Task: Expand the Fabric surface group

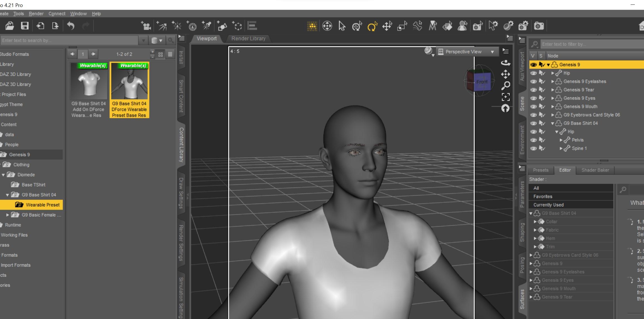Action: click(535, 230)
